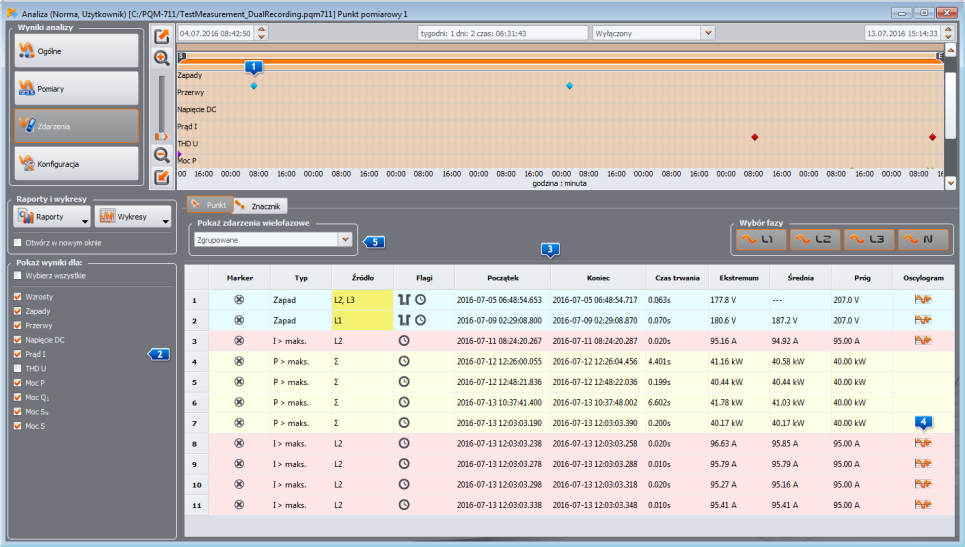Select the N phase button

tap(923, 239)
